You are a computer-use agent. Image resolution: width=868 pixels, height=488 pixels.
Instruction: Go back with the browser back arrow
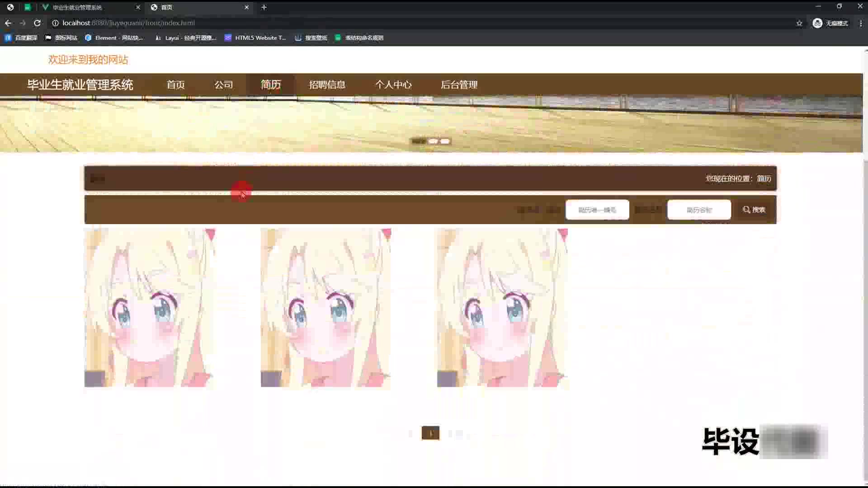(x=8, y=23)
